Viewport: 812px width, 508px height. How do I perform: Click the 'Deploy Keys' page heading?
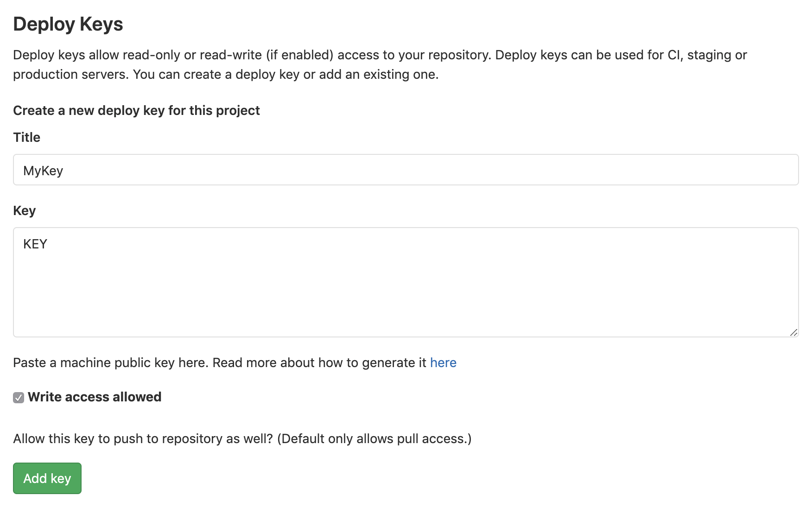[x=68, y=24]
